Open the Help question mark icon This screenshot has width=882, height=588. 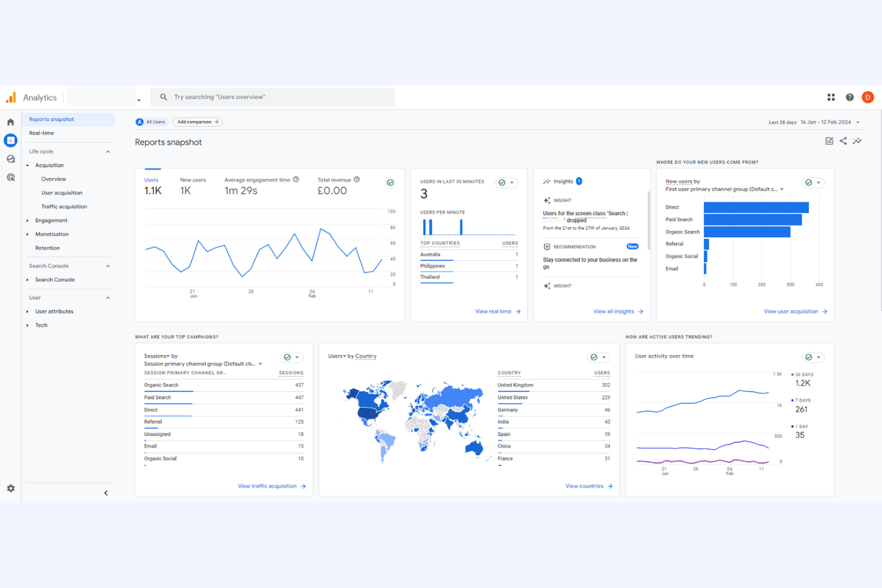(849, 97)
